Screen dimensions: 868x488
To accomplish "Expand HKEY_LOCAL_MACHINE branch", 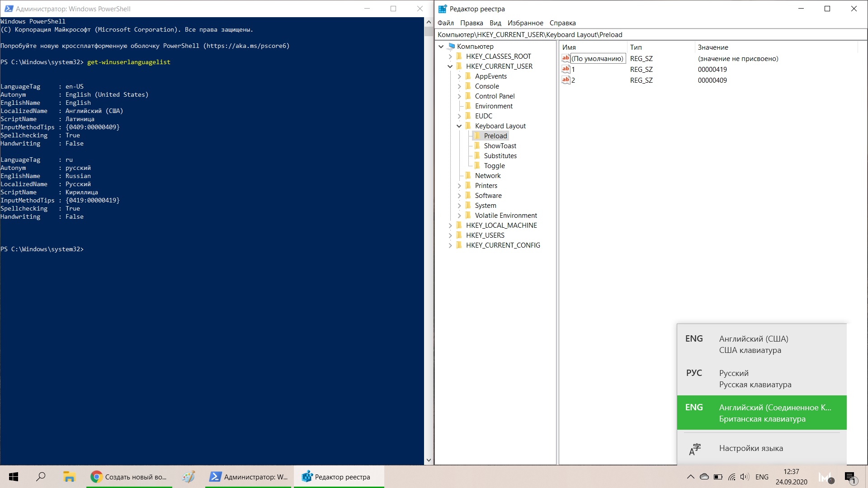I will (x=450, y=225).
